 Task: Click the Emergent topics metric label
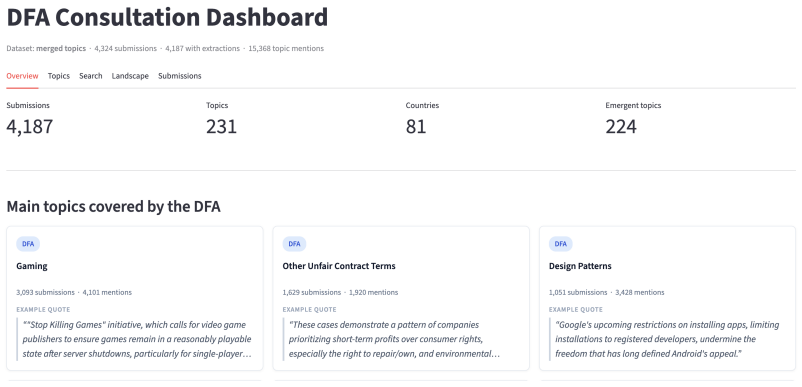click(633, 105)
